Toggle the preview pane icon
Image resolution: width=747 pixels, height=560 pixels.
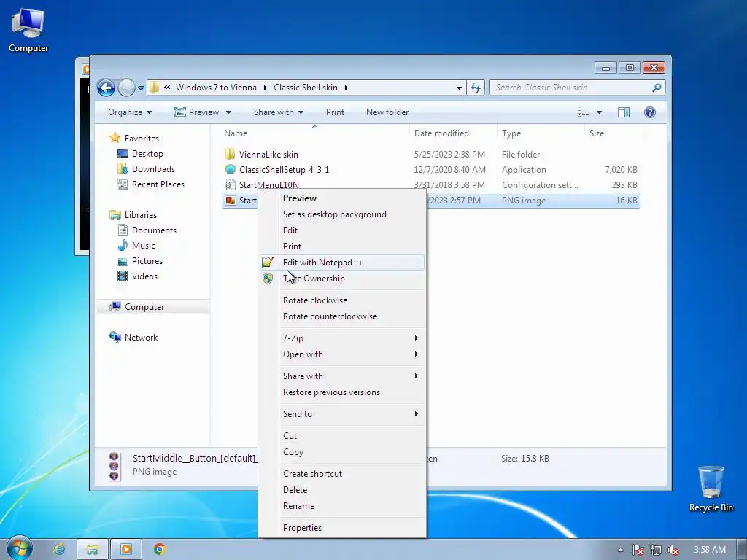pos(623,112)
